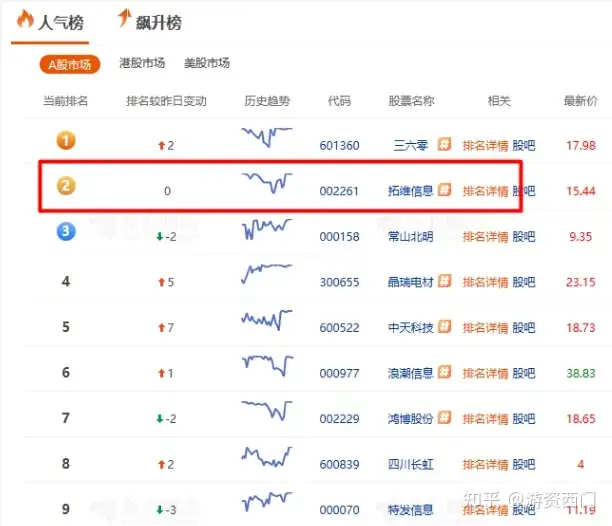Open the 鸿博股份 stock name link
This screenshot has height=526, width=612.
coord(411,419)
